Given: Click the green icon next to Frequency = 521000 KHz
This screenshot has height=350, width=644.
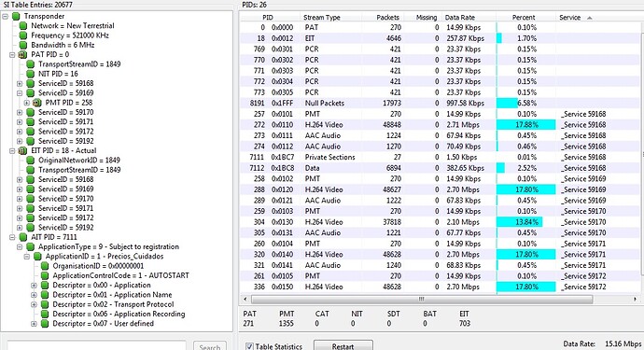Looking at the screenshot, I should [23, 35].
